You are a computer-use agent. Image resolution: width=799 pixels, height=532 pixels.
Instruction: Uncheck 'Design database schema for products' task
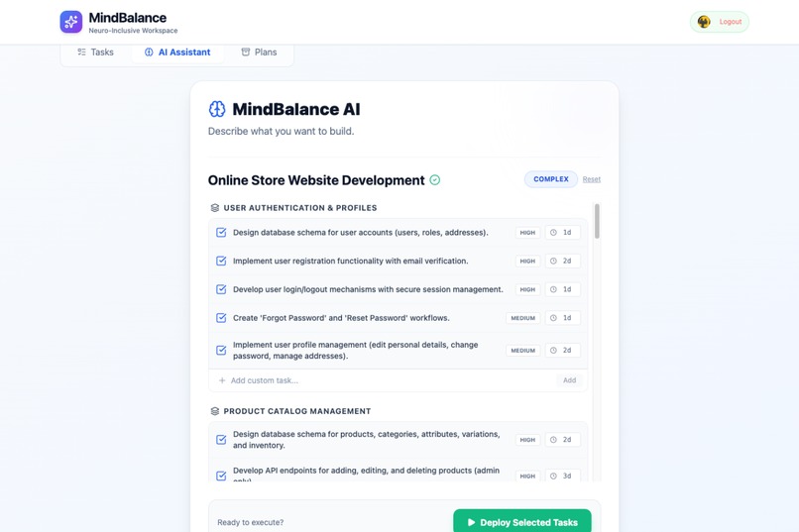221,440
